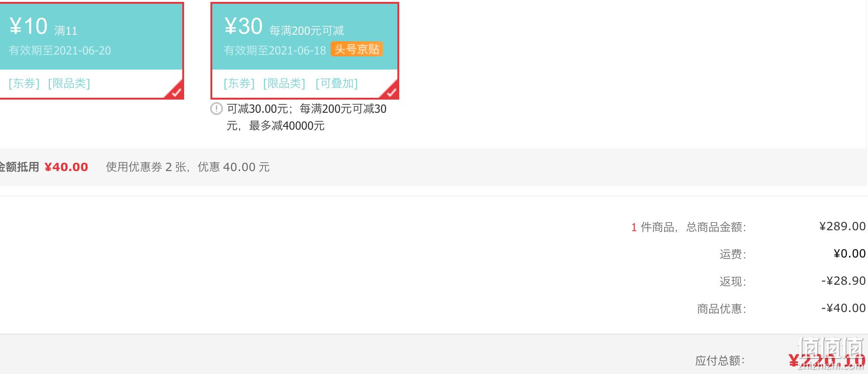
Task: Select the ¥30 每满200元可减 coupon card
Action: (305, 51)
